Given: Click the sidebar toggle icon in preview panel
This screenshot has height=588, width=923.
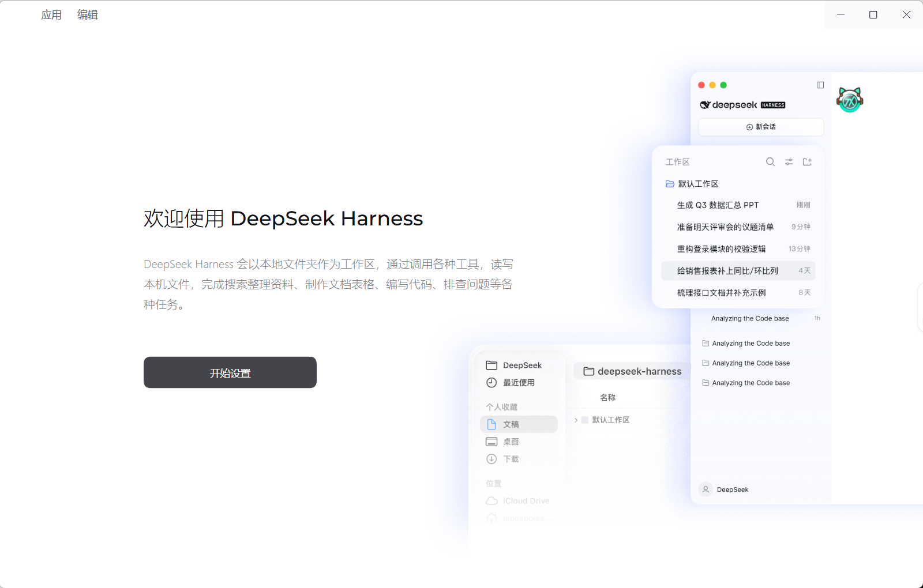Looking at the screenshot, I should [x=820, y=85].
